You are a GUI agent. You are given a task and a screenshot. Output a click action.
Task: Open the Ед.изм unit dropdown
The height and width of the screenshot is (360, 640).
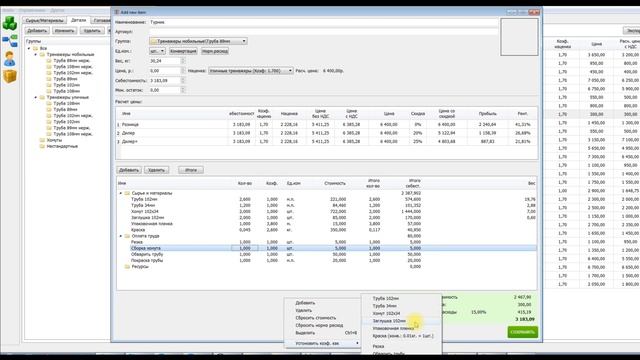pos(157,51)
